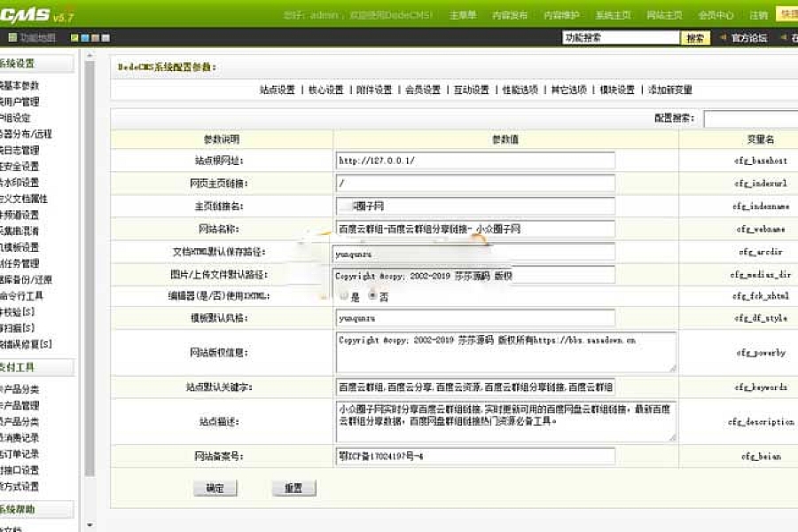Switch to the 模块设置 tab
798x532 pixels.
pos(617,90)
